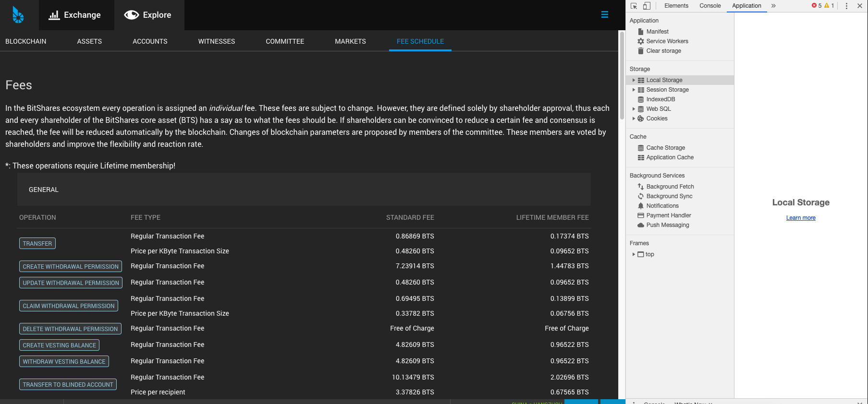Click the GENERAL fee group header
This screenshot has width=868, height=404.
click(x=304, y=190)
